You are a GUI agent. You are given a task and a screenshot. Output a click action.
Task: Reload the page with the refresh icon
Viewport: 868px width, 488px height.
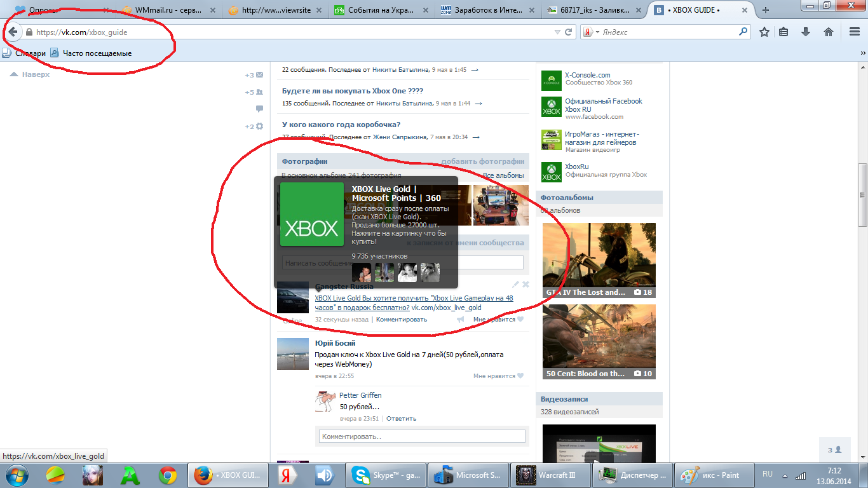click(x=569, y=32)
